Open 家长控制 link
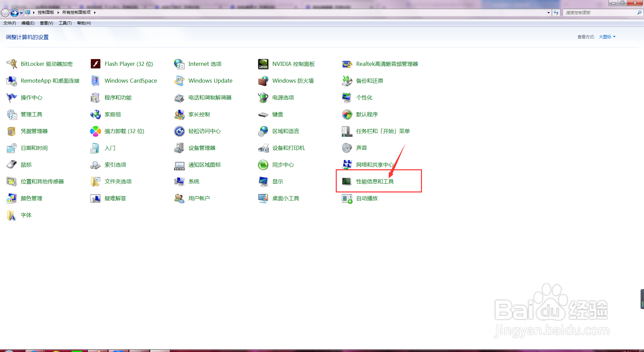Viewport: 644px width, 352px height. point(199,114)
